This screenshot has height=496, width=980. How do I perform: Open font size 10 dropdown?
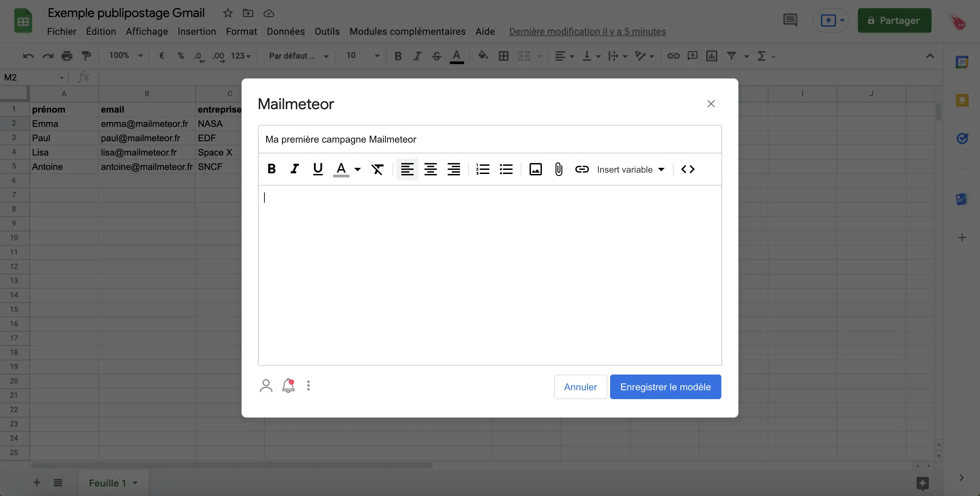[363, 56]
